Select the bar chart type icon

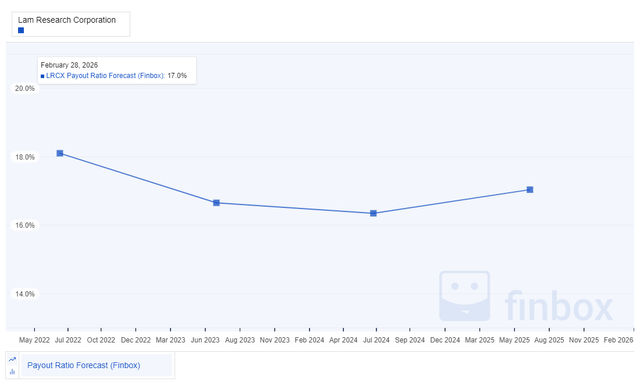(12, 372)
